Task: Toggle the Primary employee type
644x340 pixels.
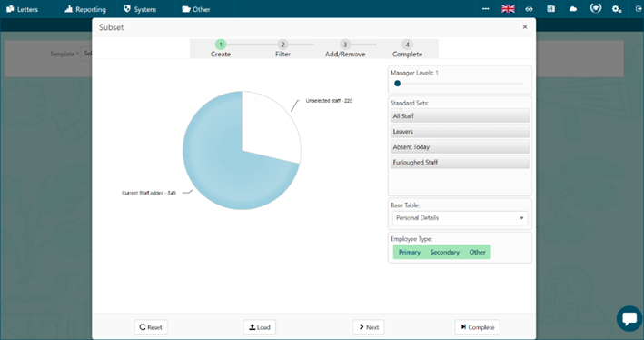Action: click(x=409, y=252)
